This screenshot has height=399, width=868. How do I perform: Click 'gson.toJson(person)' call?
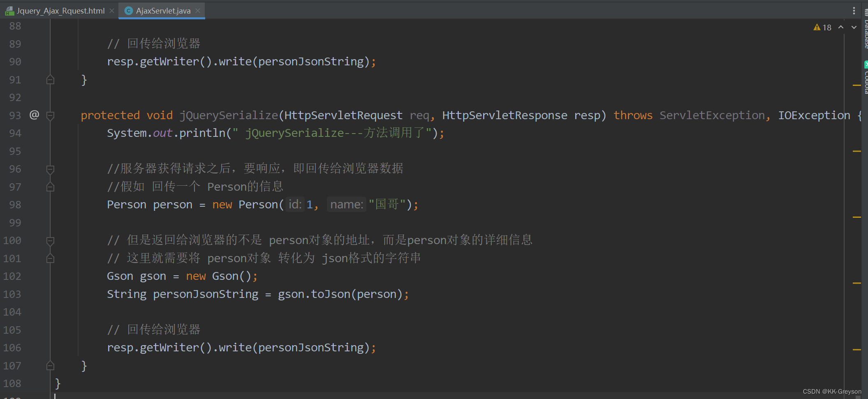point(340,294)
